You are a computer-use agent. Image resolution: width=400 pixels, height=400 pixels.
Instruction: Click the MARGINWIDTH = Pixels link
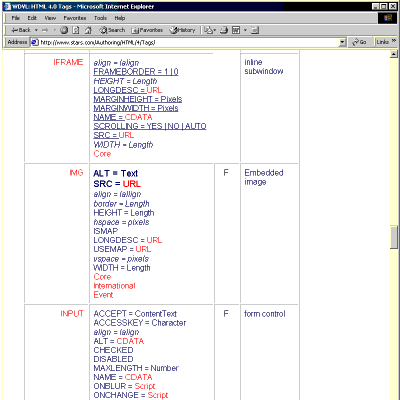pos(136,108)
